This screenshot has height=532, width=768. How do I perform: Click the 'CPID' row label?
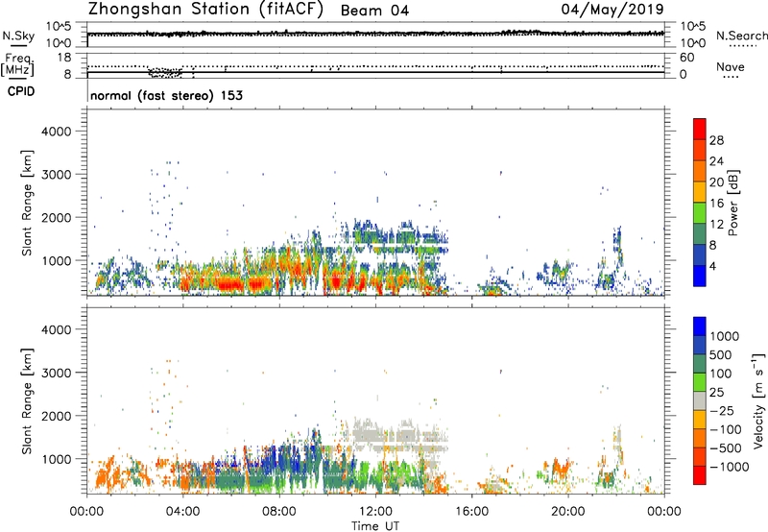click(x=21, y=91)
